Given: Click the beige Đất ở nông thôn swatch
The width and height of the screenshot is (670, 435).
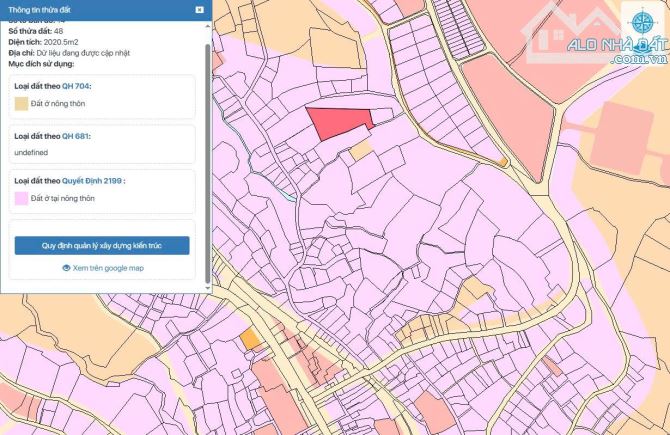Looking at the screenshot, I should pyautogui.click(x=21, y=103).
